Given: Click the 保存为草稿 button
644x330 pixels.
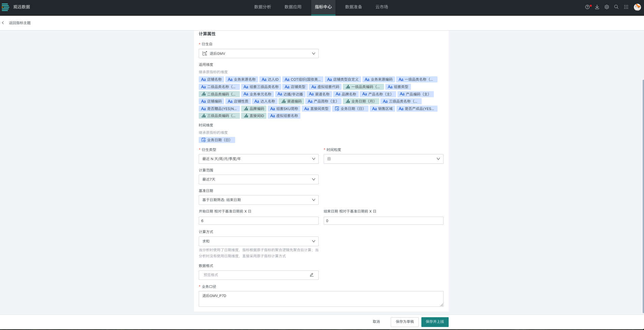Looking at the screenshot, I should tap(405, 322).
